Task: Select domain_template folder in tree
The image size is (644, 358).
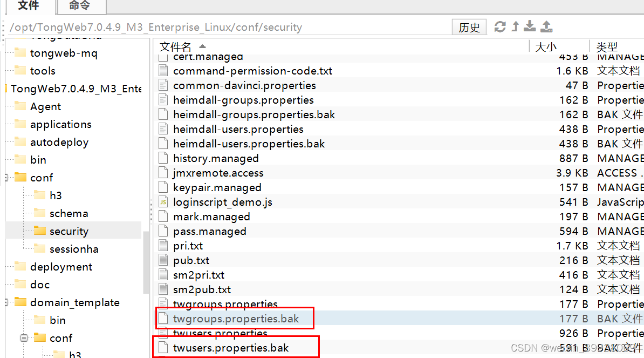Action: pyautogui.click(x=75, y=302)
